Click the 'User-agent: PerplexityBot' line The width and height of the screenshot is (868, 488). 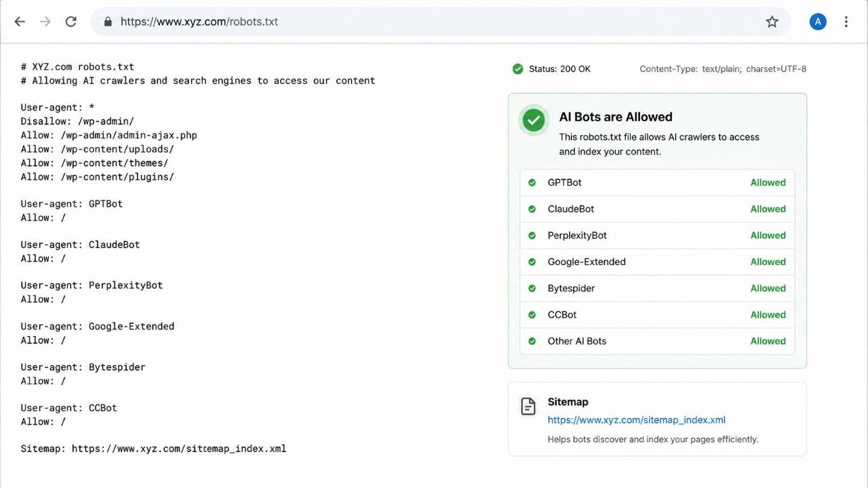92,285
